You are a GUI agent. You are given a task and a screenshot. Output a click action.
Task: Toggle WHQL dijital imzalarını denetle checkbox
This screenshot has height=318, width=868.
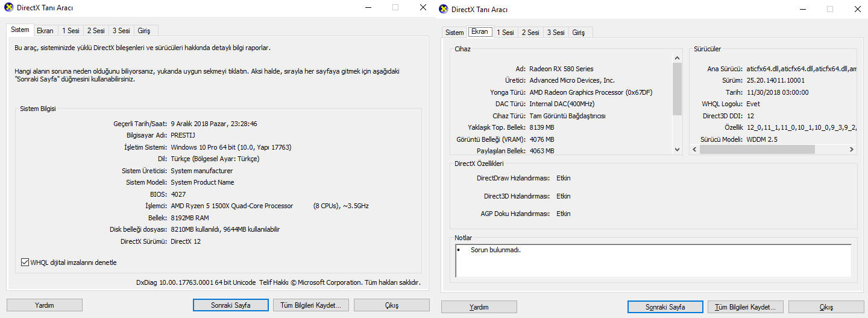pos(25,262)
